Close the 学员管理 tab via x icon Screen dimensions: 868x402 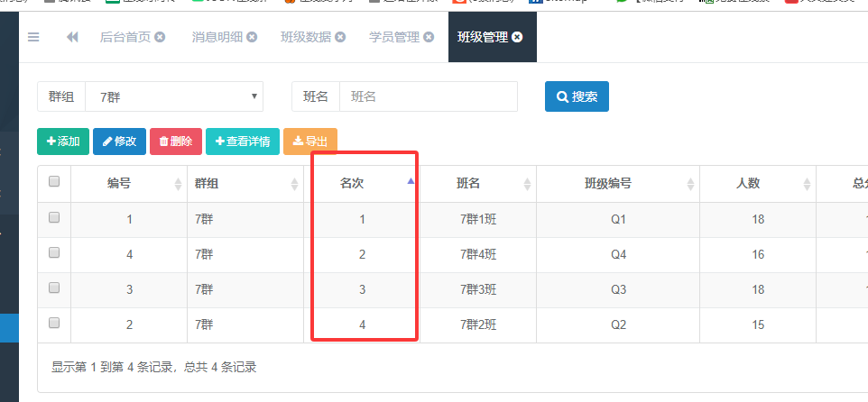click(429, 37)
